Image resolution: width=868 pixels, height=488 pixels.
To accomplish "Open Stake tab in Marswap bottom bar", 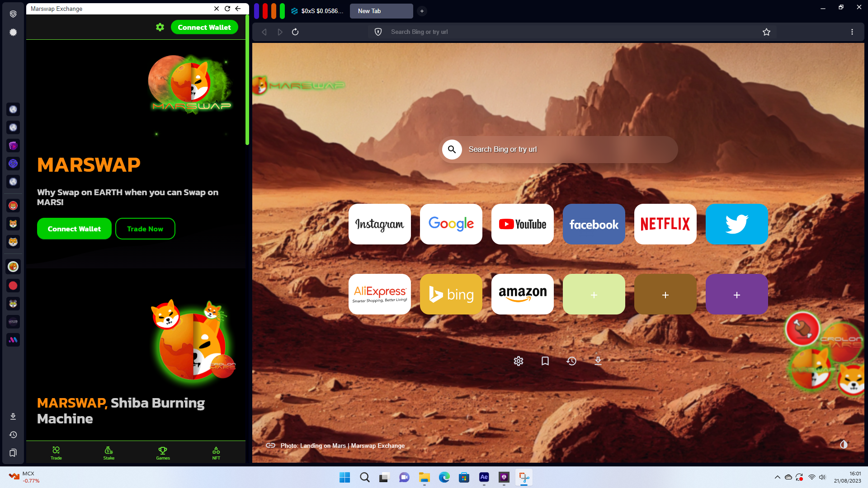I will 109,453.
